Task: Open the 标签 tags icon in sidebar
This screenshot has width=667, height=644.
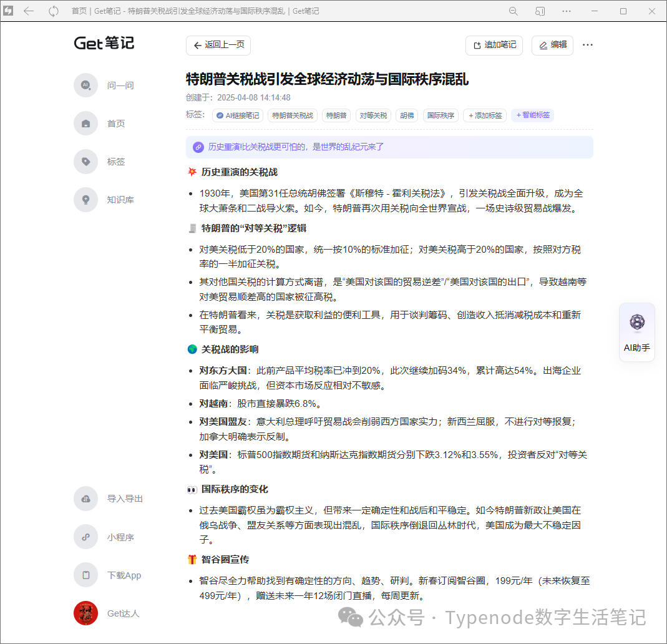Action: tap(85, 162)
